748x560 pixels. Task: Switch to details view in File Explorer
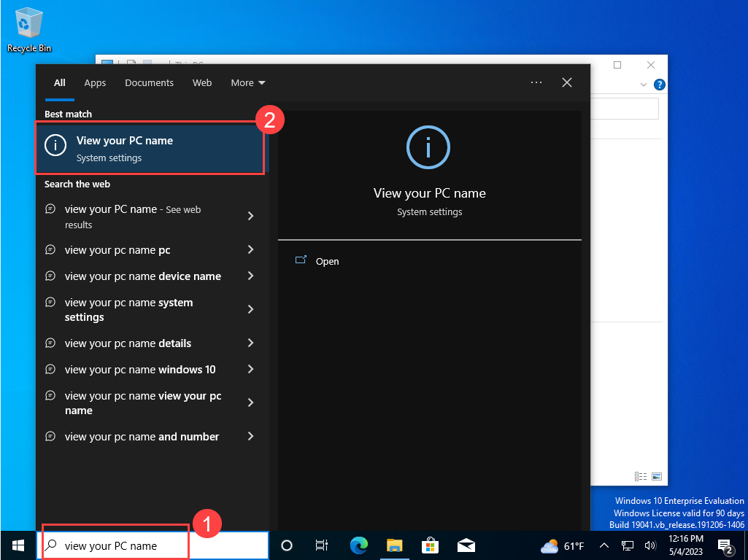641,476
